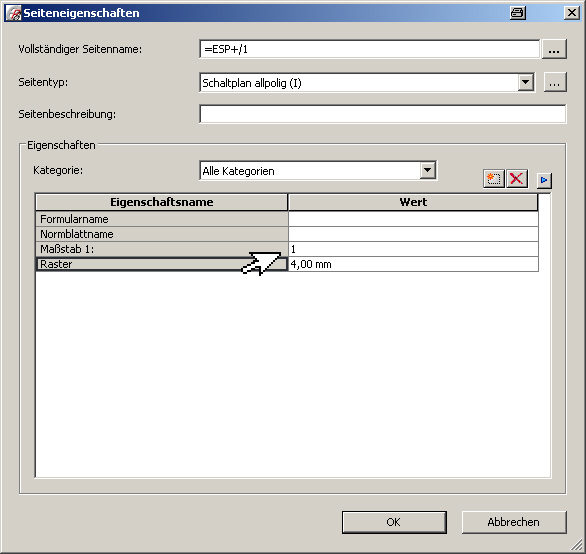
Task: Cancel with the Abbrechen button
Action: point(514,522)
